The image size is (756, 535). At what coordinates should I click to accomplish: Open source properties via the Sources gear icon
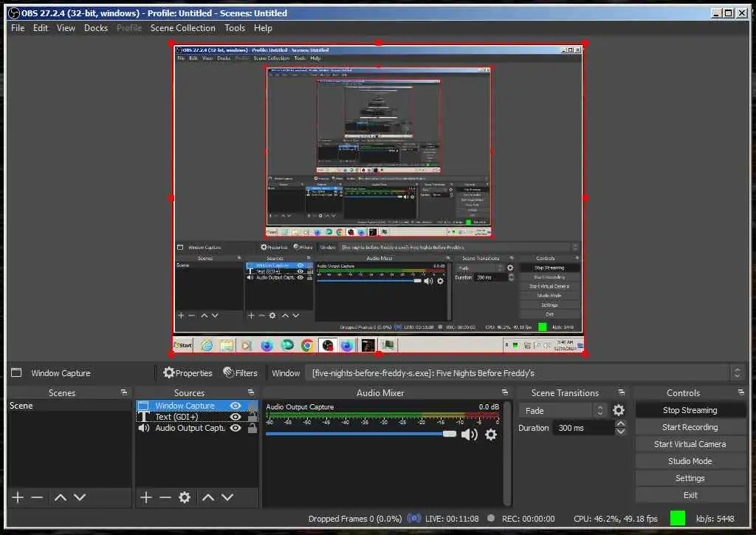pyautogui.click(x=185, y=497)
